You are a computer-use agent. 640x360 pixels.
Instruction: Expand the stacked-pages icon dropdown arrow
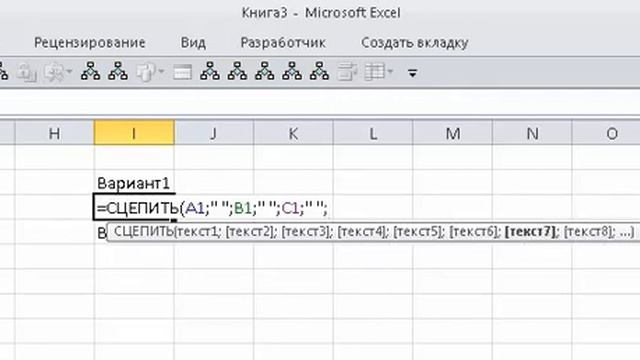pyautogui.click(x=161, y=72)
